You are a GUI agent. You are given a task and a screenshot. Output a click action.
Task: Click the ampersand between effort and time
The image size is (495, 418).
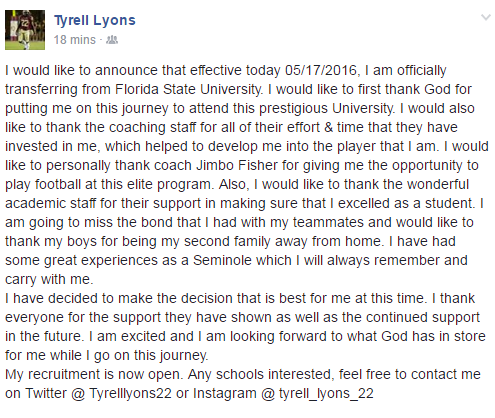pos(328,128)
